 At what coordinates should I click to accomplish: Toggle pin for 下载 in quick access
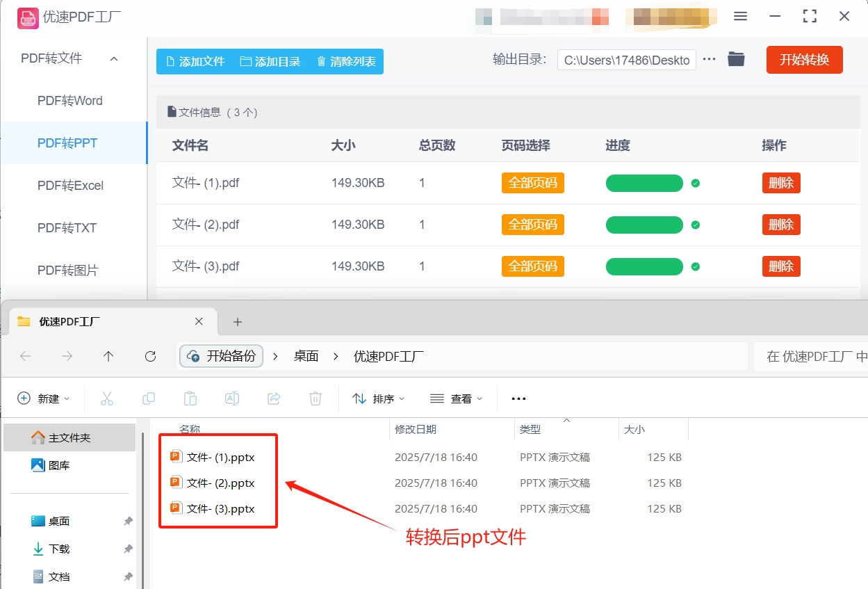click(x=127, y=548)
